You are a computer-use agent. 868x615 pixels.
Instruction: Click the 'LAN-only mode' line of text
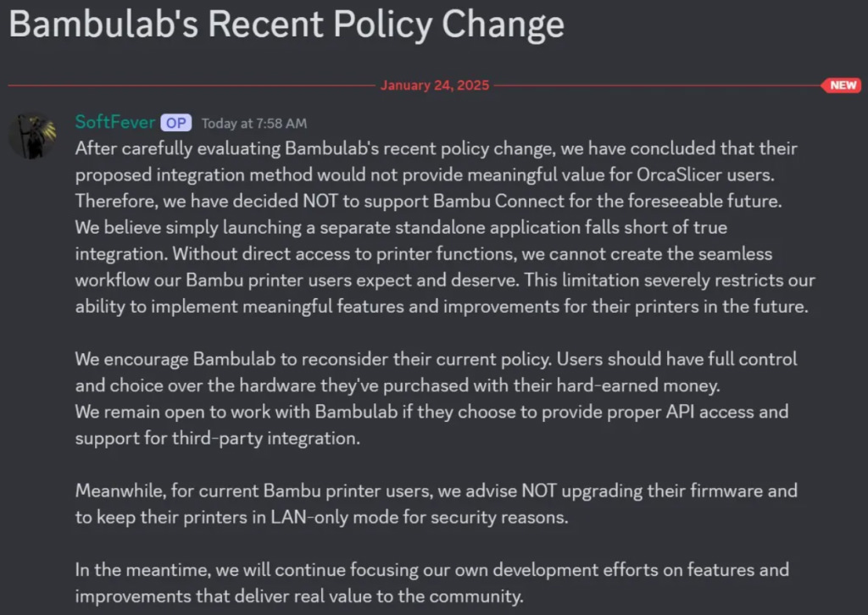point(321,517)
